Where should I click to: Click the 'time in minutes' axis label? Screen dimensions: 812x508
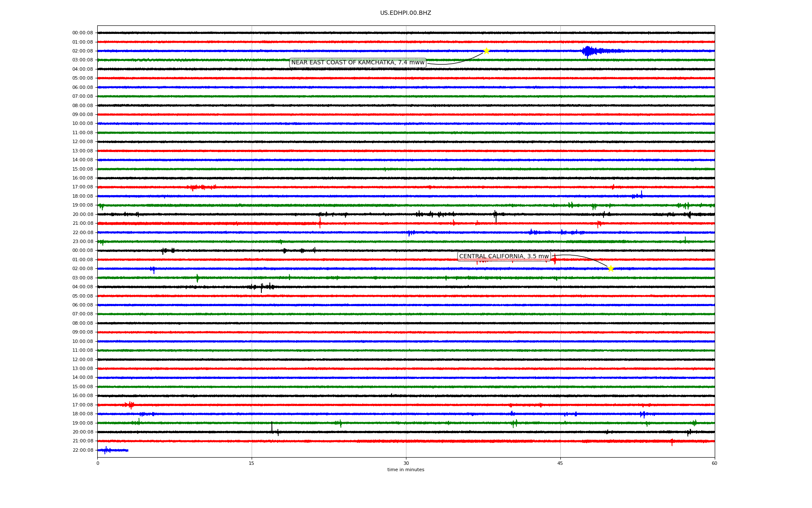(405, 470)
